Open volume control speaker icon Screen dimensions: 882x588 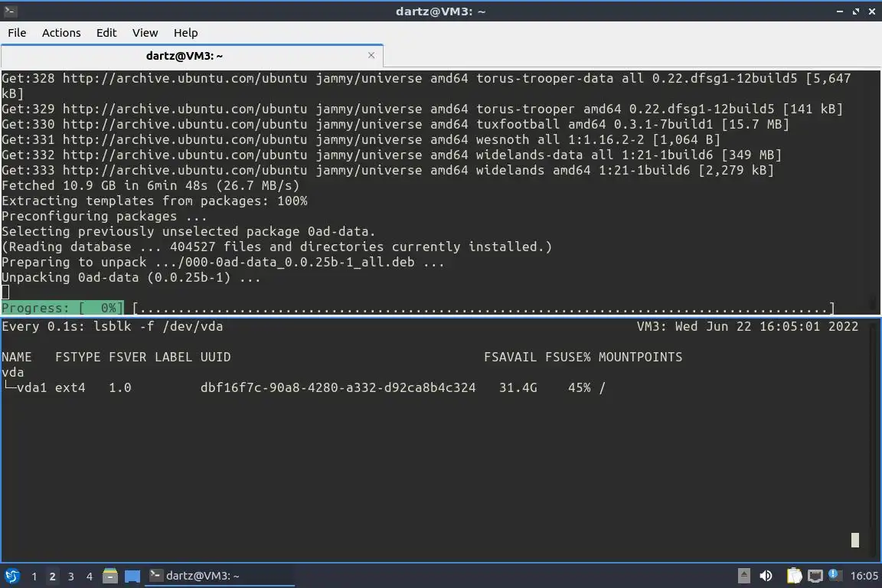point(766,576)
